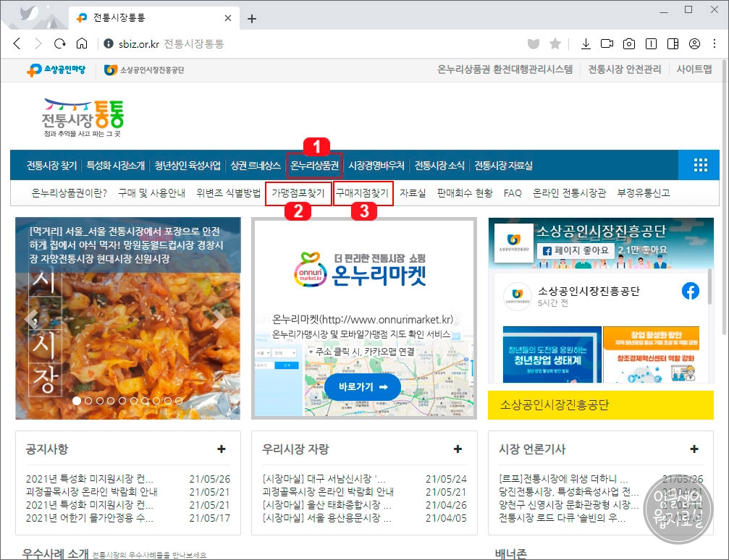Select last slide indicator dot
The width and height of the screenshot is (729, 560).
pyautogui.click(x=179, y=401)
